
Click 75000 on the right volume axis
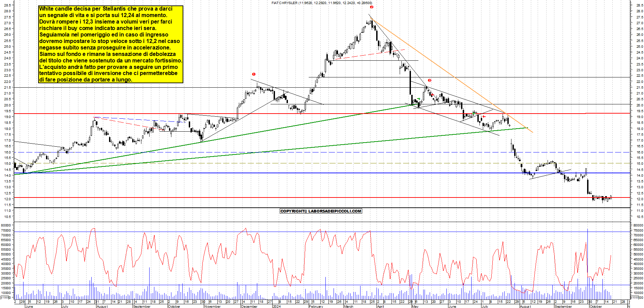(638, 230)
